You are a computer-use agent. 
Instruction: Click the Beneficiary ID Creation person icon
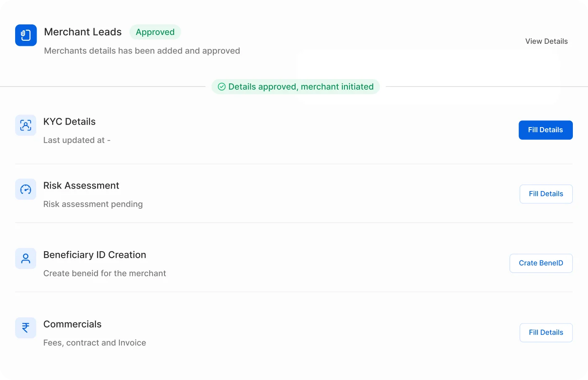coord(26,258)
